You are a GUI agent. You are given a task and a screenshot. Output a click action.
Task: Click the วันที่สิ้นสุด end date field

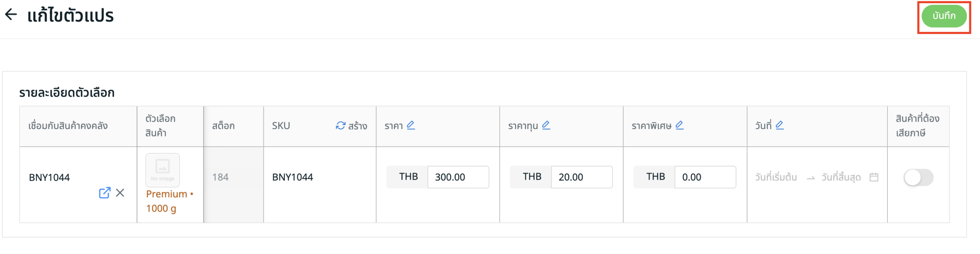pos(841,177)
